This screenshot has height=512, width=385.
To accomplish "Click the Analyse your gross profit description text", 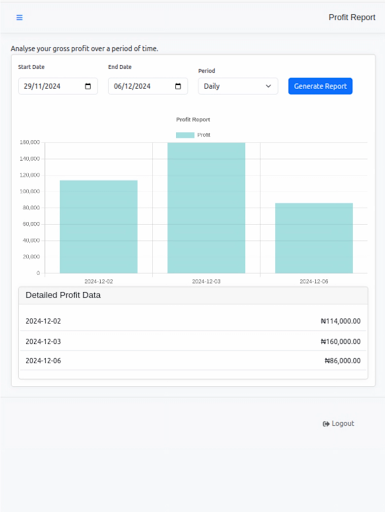I will tap(84, 49).
